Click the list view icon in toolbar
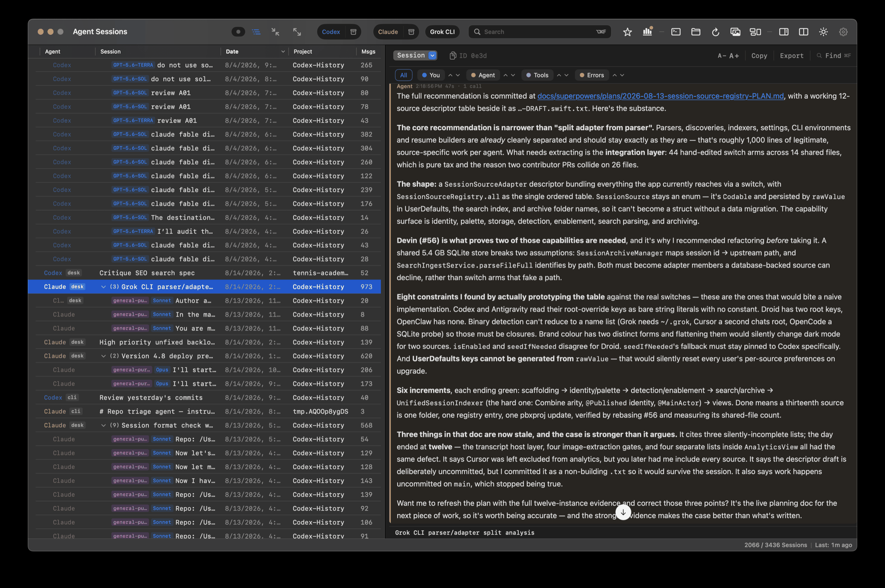Screen dimensions: 885x588 tap(256, 32)
